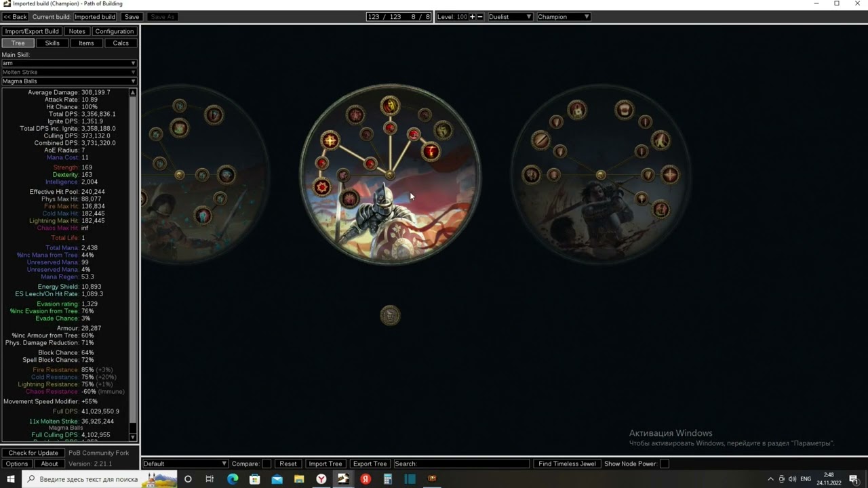Screen dimensions: 868x488
Task: Click the glowing golden cross notable in Champion wheel
Action: pyautogui.click(x=330, y=141)
